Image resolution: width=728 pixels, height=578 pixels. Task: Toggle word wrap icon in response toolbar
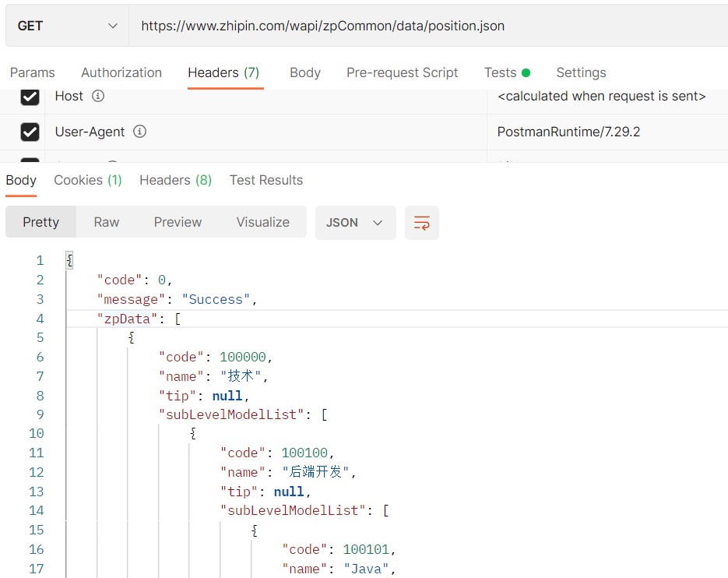pos(422,223)
